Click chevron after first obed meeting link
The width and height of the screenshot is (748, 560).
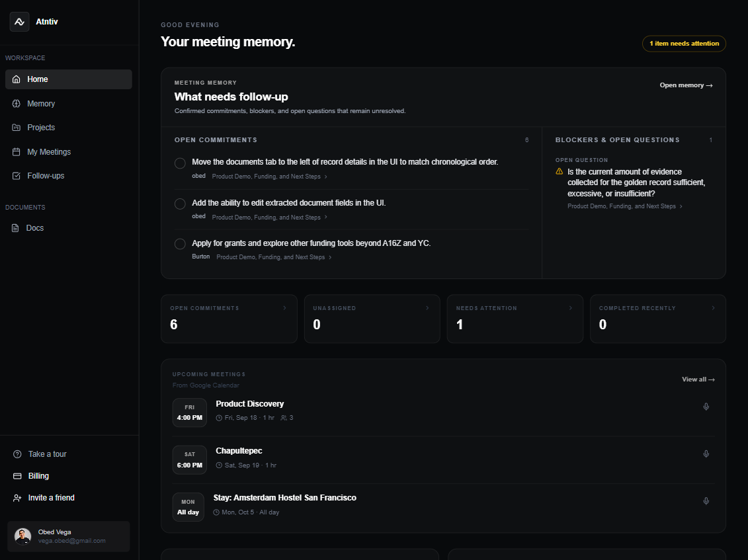tap(326, 177)
